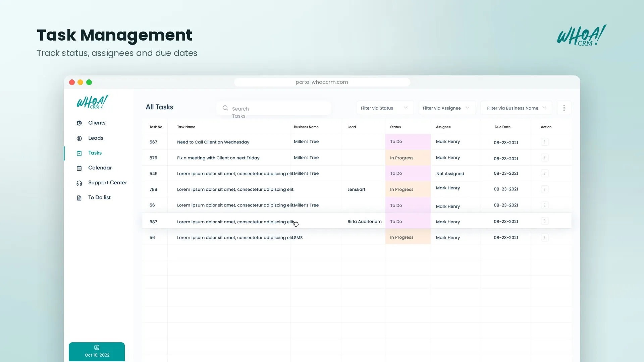Viewport: 644px width, 362px height.
Task: Click task number 987
Action: pos(153,222)
